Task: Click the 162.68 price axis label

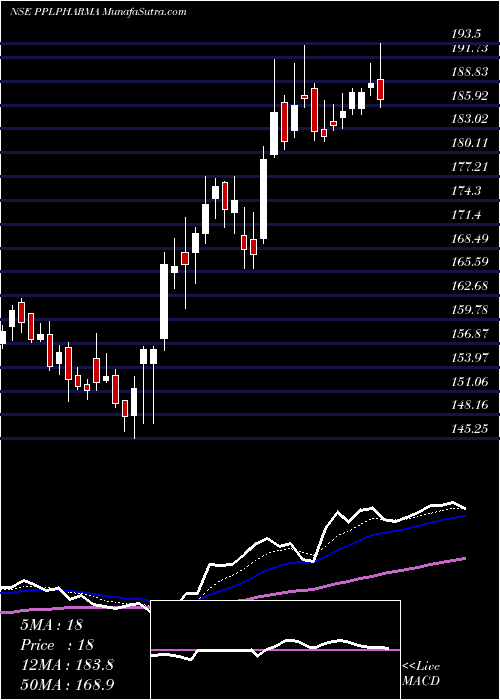Action: point(469,286)
